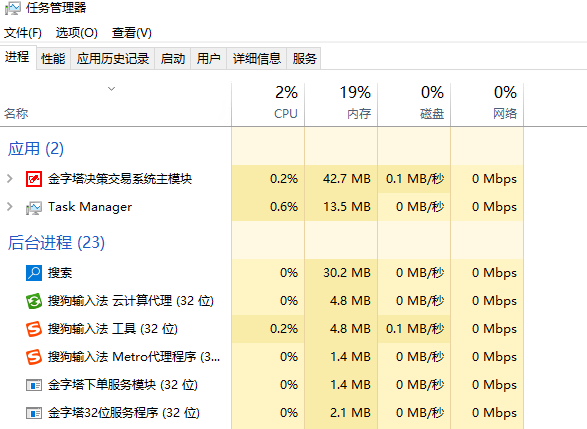Click the sort chevron above 名称 column

111,89
